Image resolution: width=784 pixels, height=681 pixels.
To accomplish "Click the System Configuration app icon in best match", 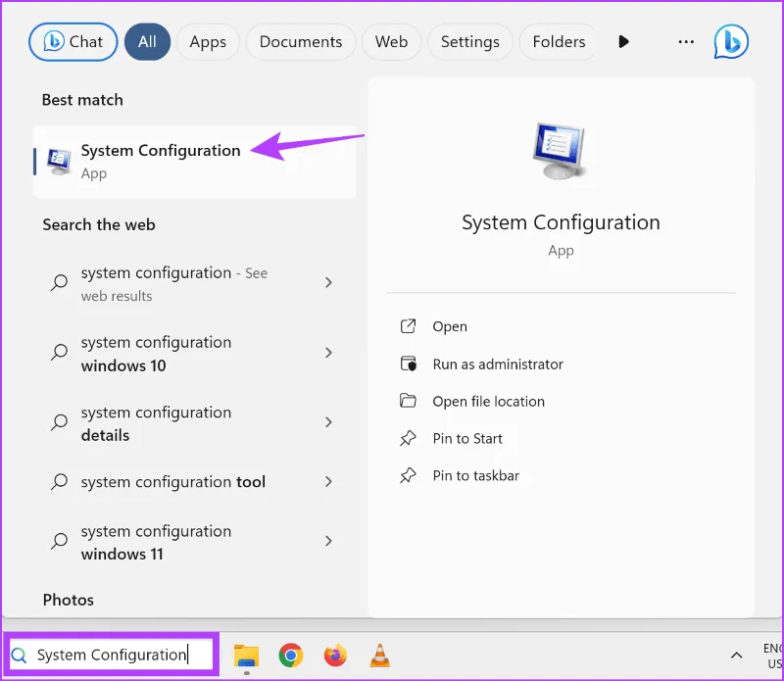I will tap(59, 162).
